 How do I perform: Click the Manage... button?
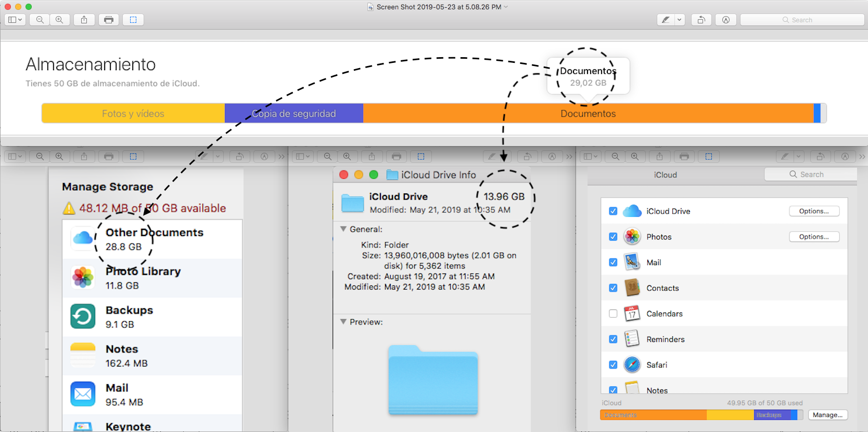point(827,415)
